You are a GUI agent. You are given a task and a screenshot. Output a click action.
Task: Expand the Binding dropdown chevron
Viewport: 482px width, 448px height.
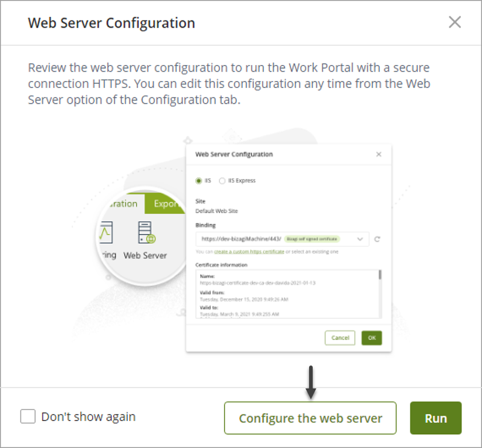(360, 239)
